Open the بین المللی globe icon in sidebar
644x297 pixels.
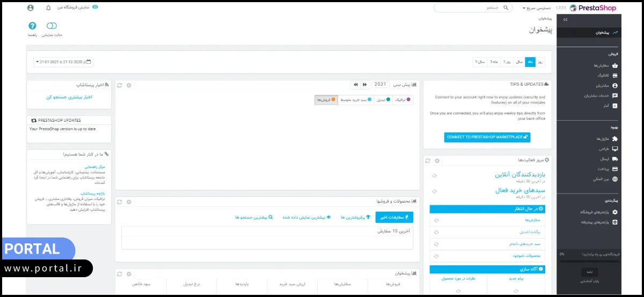click(x=615, y=179)
